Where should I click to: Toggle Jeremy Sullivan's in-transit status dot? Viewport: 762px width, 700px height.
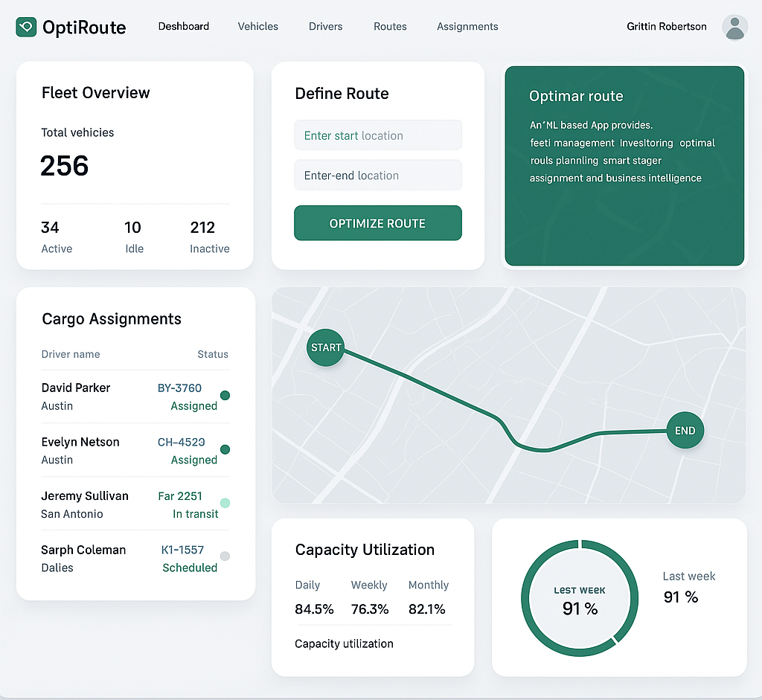tap(225, 504)
